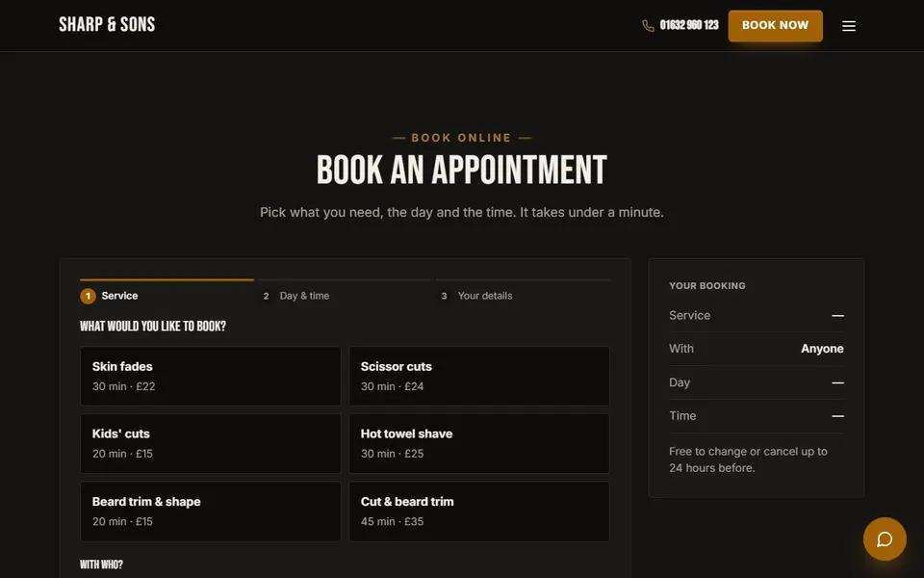Click the Service row label in summary
The image size is (924, 578).
[689, 316]
